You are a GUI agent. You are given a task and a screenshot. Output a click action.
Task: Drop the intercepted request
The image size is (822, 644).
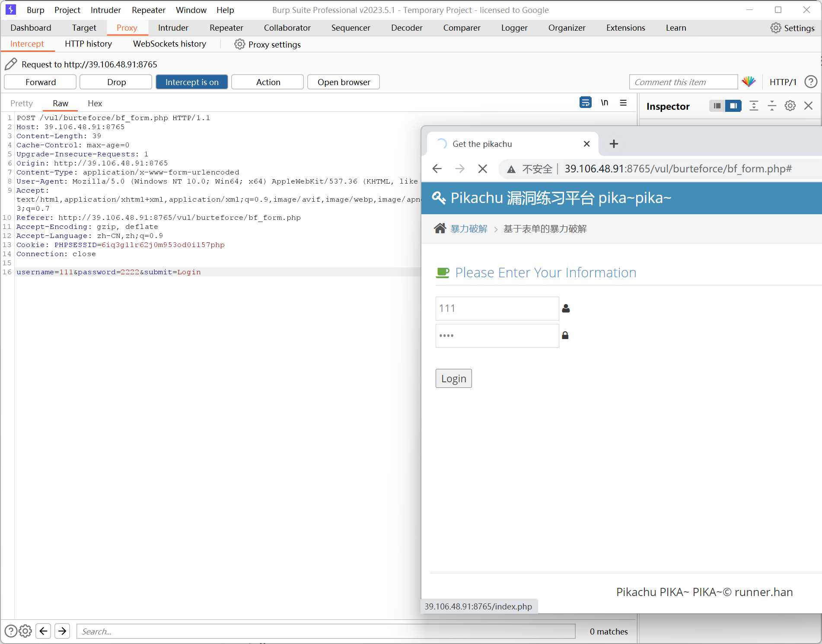(x=116, y=82)
